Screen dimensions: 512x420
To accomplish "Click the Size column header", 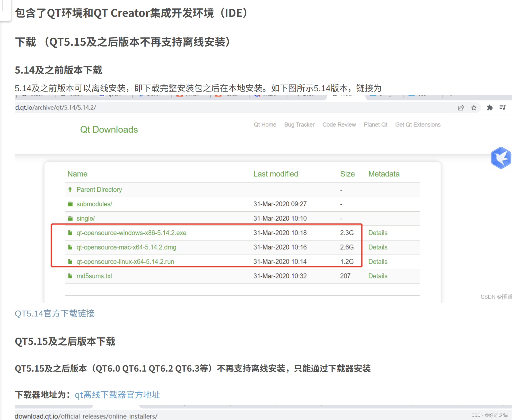I will pyautogui.click(x=347, y=174).
